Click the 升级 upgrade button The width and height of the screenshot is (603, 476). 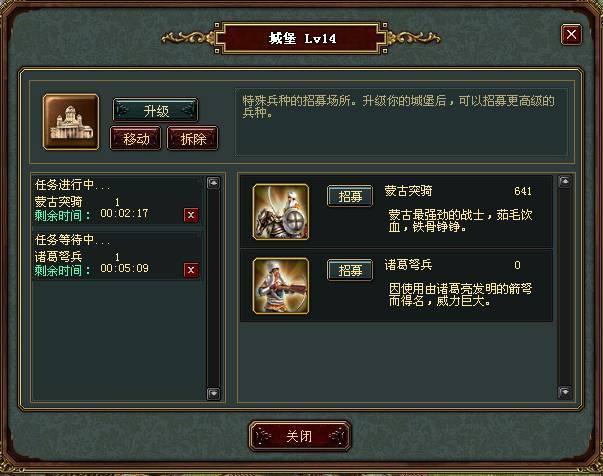[156, 111]
